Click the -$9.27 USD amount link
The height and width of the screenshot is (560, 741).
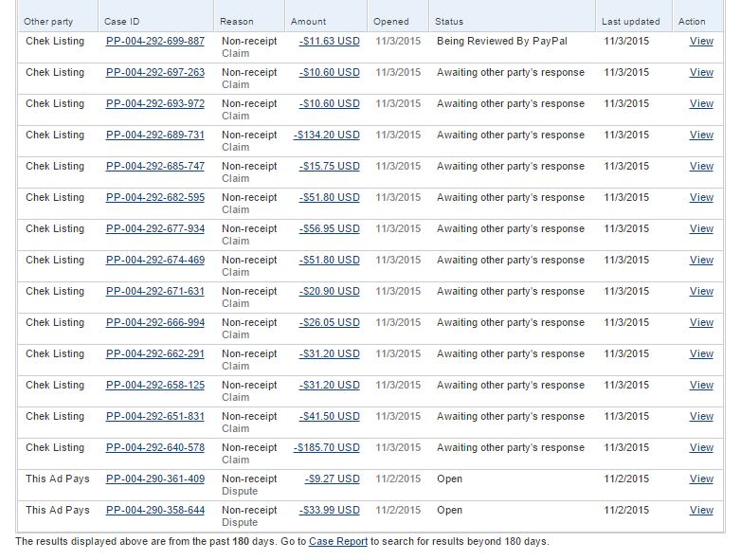(333, 479)
